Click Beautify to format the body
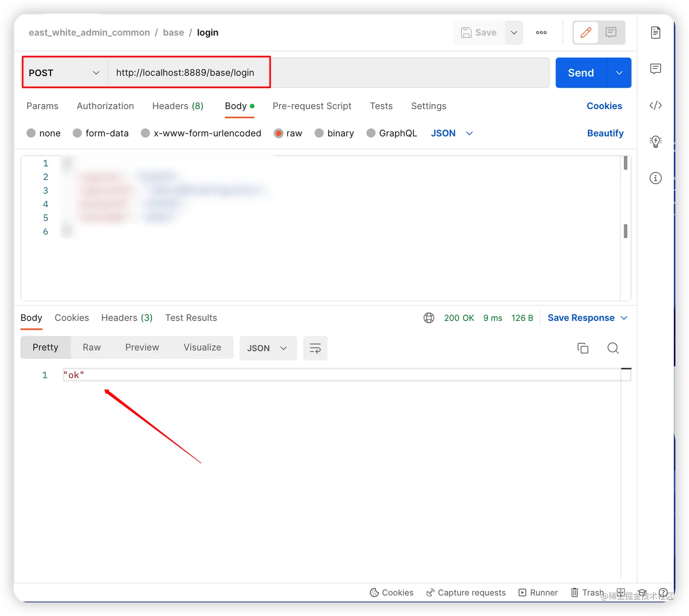 (605, 133)
